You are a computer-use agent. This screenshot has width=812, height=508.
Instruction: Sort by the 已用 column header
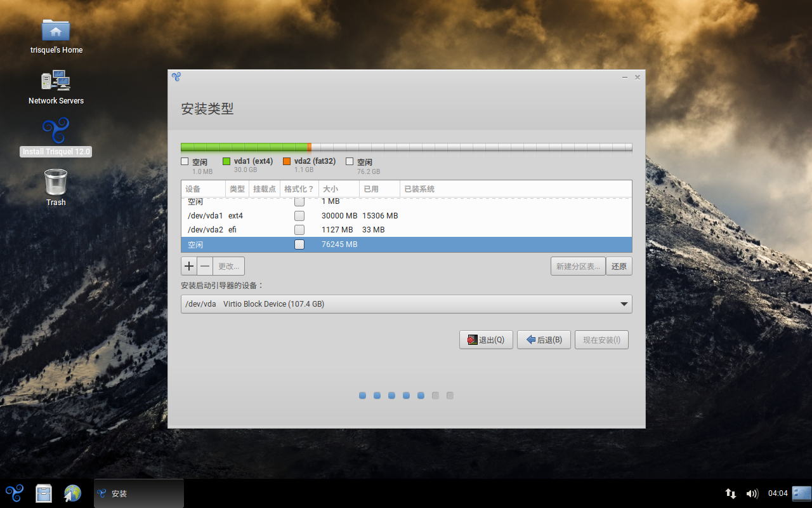pyautogui.click(x=379, y=189)
